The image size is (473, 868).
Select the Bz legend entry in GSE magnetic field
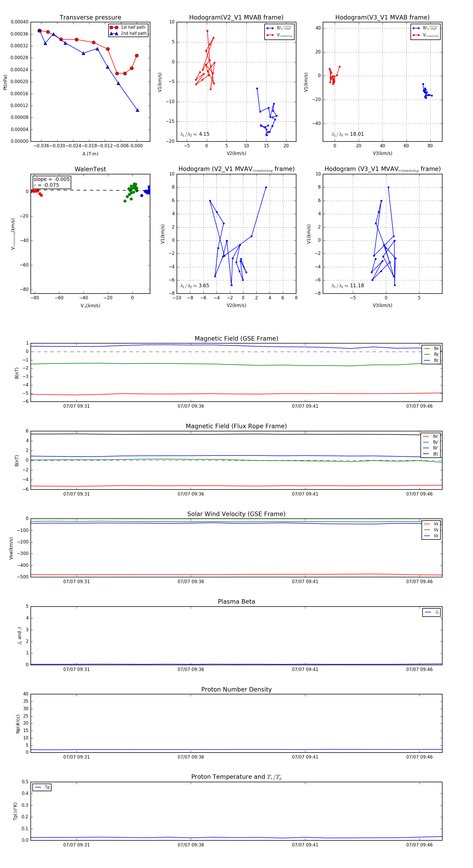[x=431, y=360]
